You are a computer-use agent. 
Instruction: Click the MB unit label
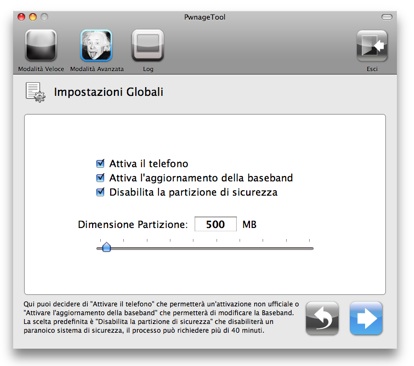coord(249,224)
